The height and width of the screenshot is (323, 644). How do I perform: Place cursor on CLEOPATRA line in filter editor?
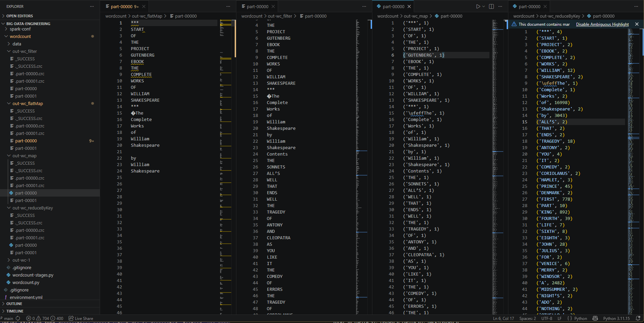tap(278, 238)
